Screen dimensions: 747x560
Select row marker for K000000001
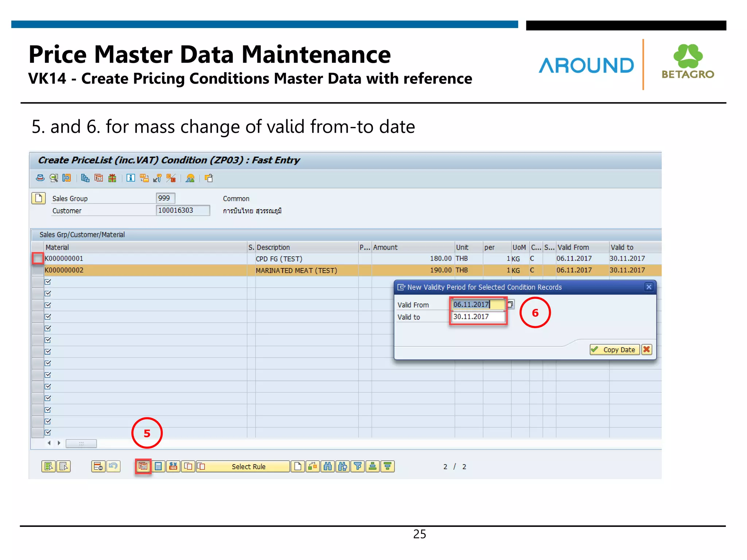(38, 258)
